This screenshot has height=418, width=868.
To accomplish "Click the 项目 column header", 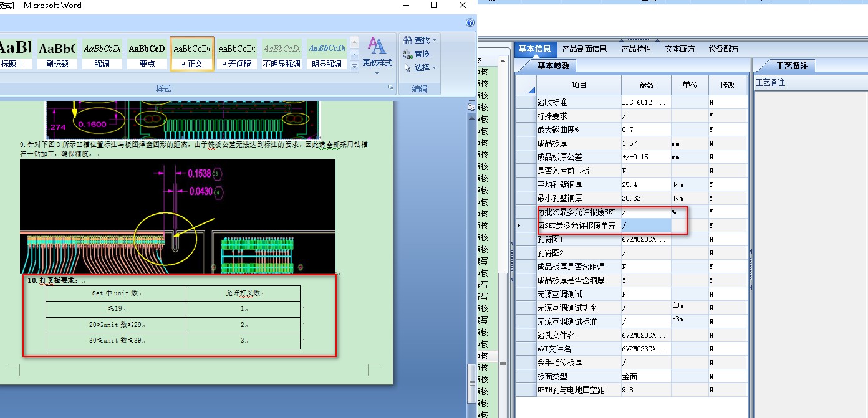I will click(x=579, y=85).
